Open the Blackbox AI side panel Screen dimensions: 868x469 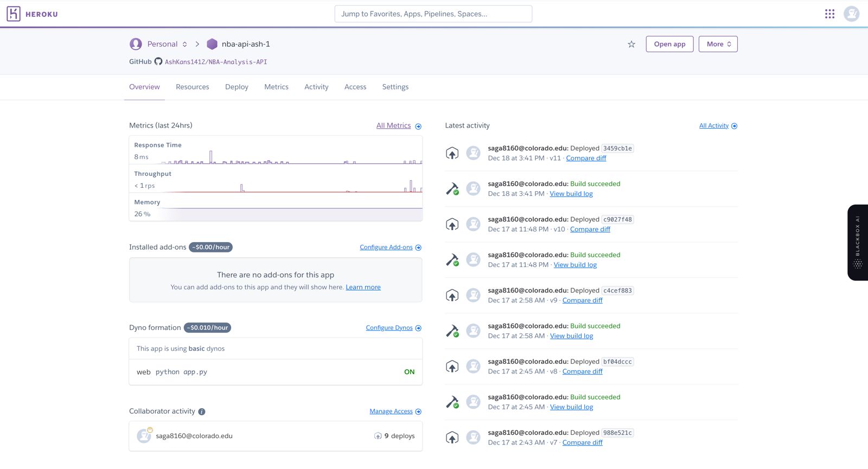click(858, 243)
